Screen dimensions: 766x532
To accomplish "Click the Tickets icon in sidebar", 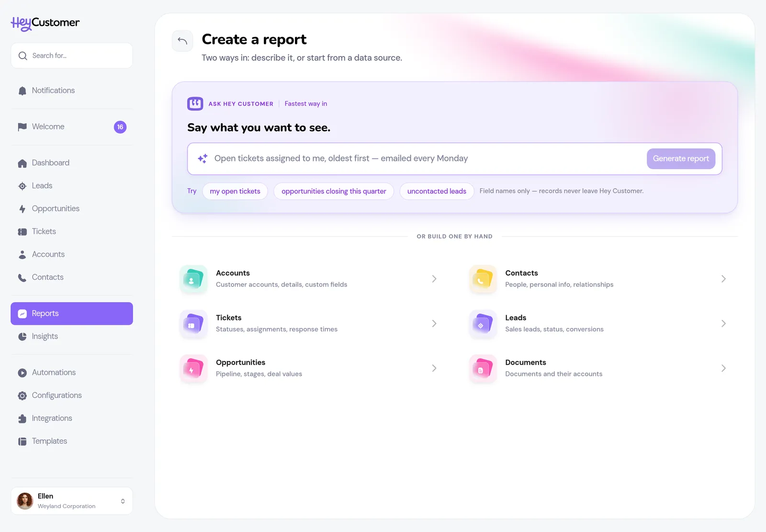I will (22, 232).
